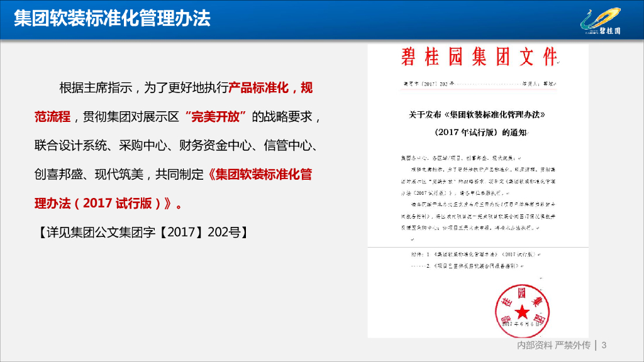Click the red text 范流程
644x362 pixels.
pyautogui.click(x=53, y=116)
